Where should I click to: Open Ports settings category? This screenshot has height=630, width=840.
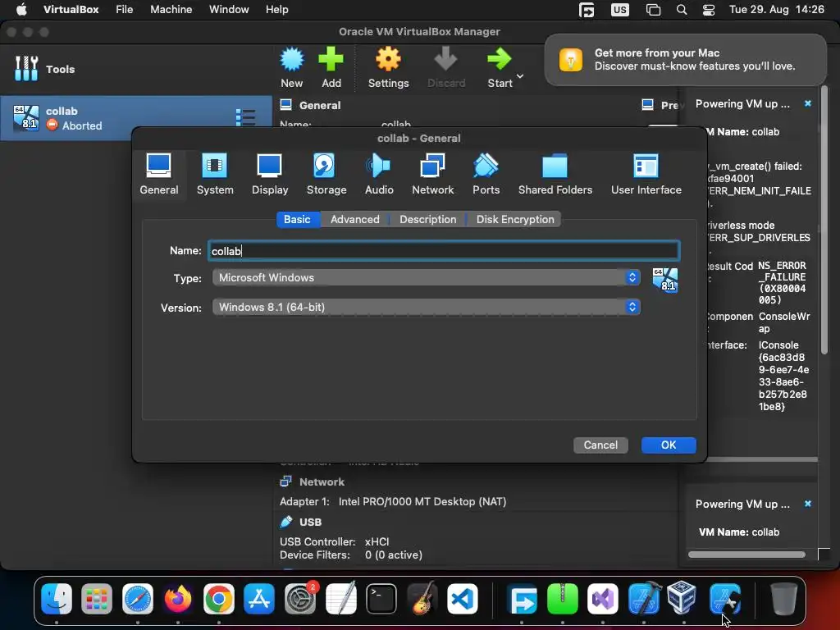[486, 174]
